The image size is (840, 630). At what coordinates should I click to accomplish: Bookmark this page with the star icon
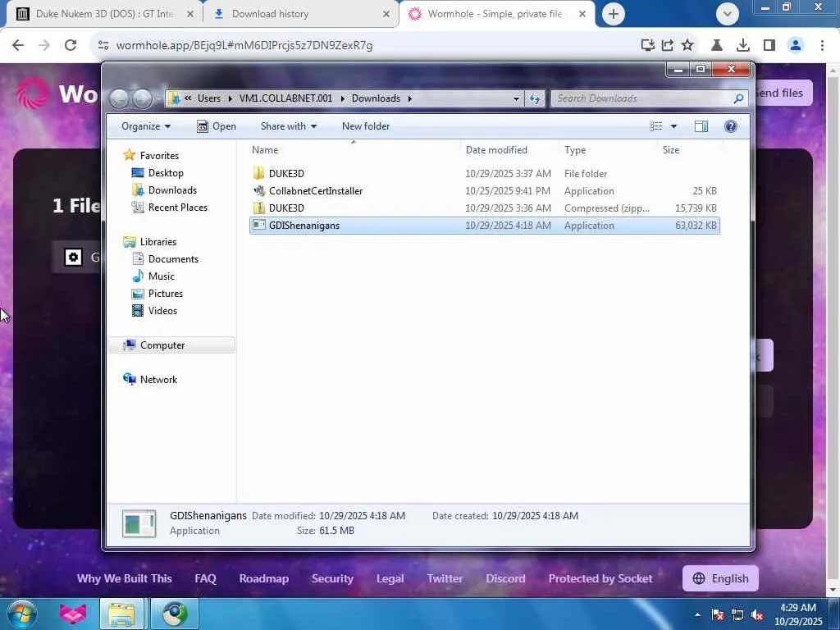[687, 46]
